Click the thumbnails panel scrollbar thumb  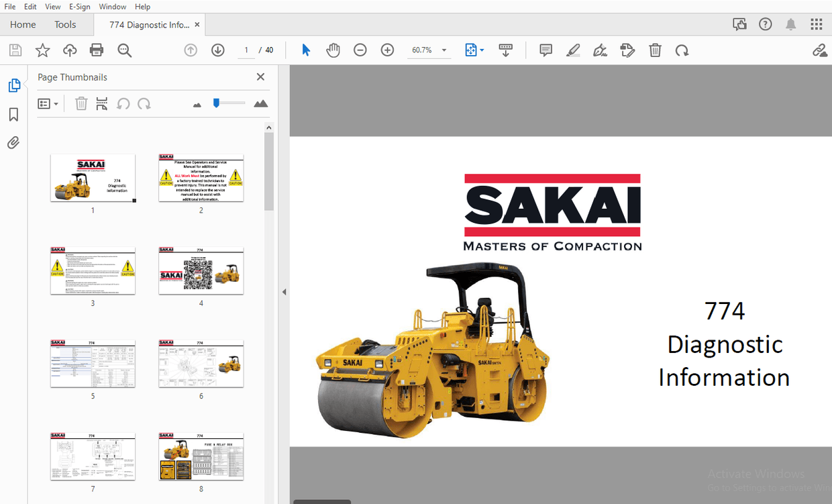pos(268,172)
